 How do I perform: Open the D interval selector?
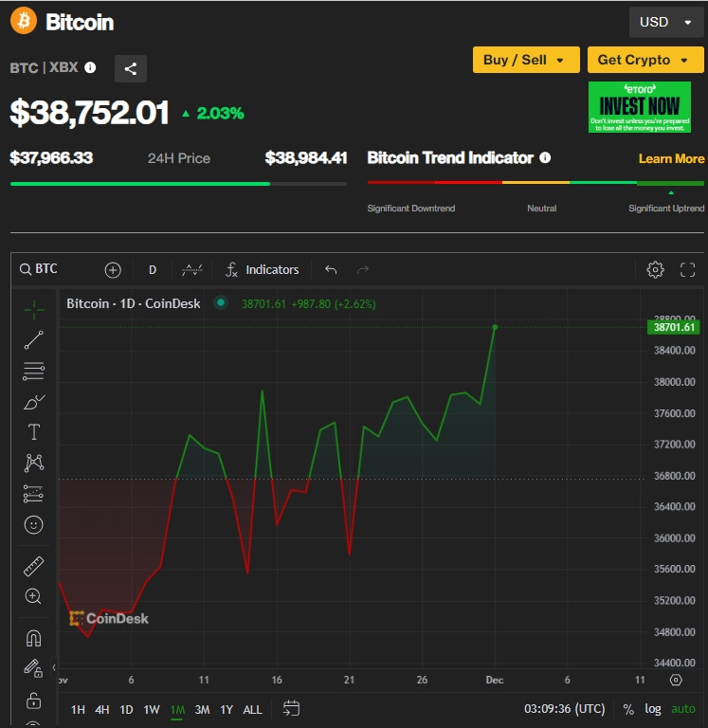[x=153, y=270]
